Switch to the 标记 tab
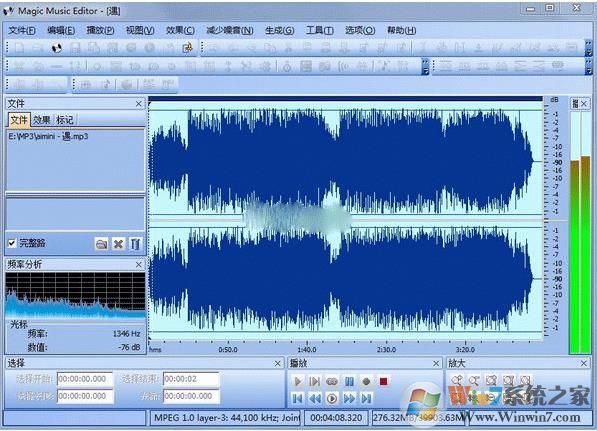Viewport: 597px width, 431px height. click(x=65, y=120)
